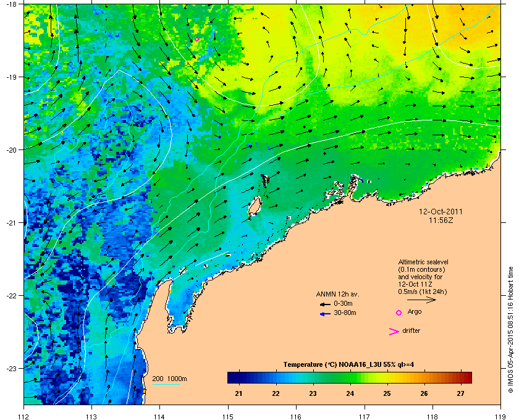Click the '26' color bar tick label

[x=424, y=393]
